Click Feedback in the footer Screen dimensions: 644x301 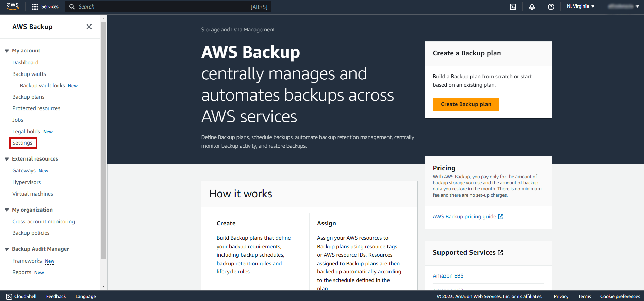coord(56,297)
